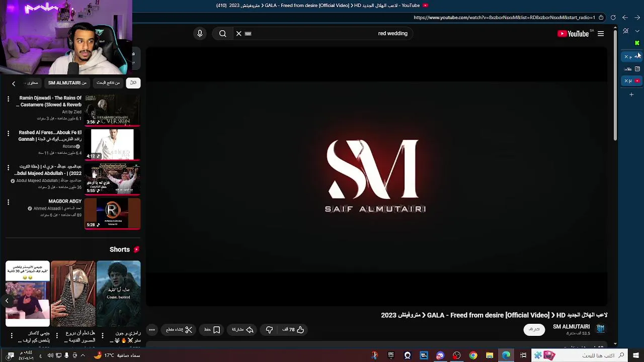Go back using browser back arrow
The image size is (644, 362).
click(625, 18)
